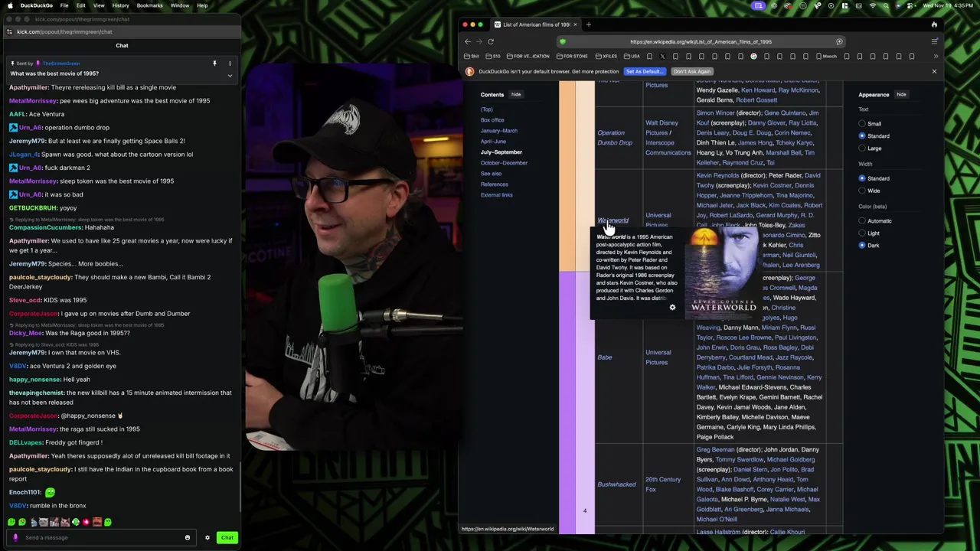Select Dark color mode
This screenshot has width=980, height=551.
click(862, 245)
